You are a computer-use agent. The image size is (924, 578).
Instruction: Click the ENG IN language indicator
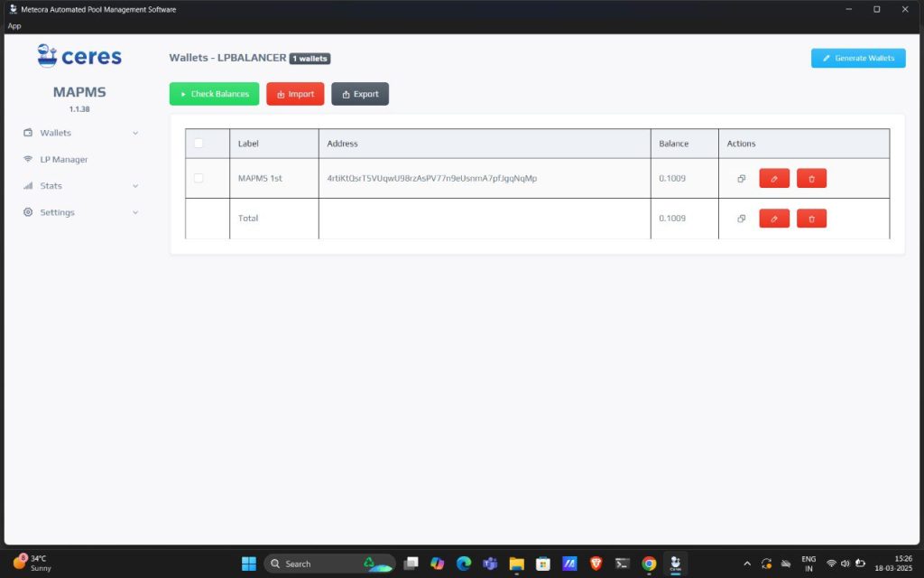point(808,564)
